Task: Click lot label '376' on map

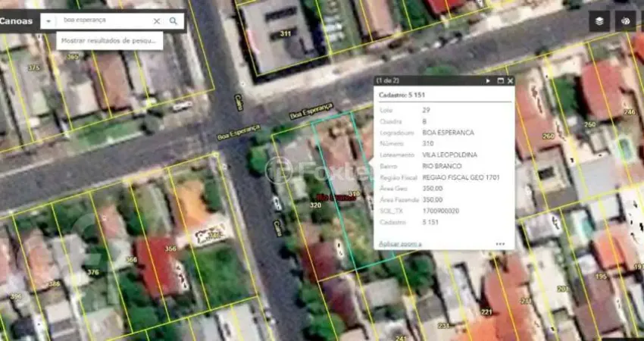Action: coord(93,272)
